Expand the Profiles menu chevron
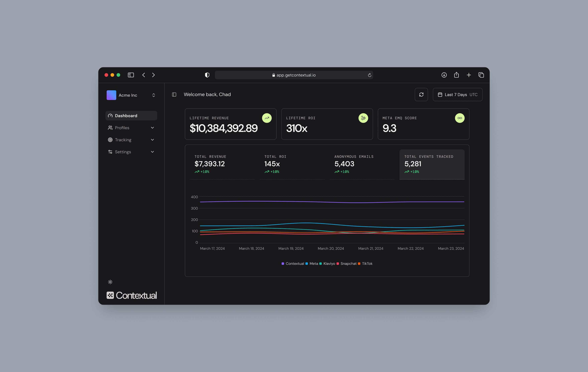 (152, 128)
